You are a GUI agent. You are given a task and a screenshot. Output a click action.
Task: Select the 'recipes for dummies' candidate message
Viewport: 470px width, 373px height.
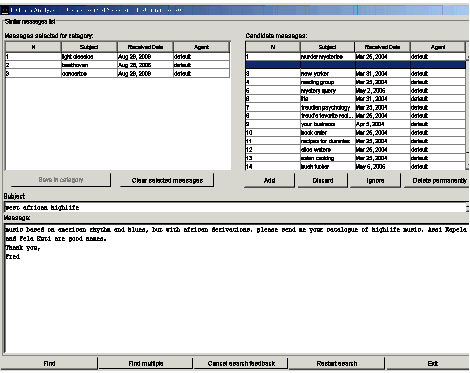click(355, 141)
